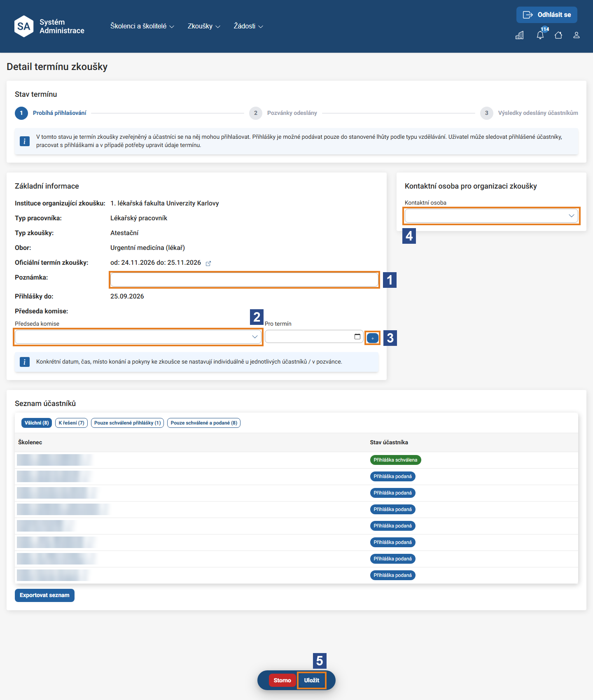Open the Předseda komise dropdown
The height and width of the screenshot is (700, 593).
point(138,337)
